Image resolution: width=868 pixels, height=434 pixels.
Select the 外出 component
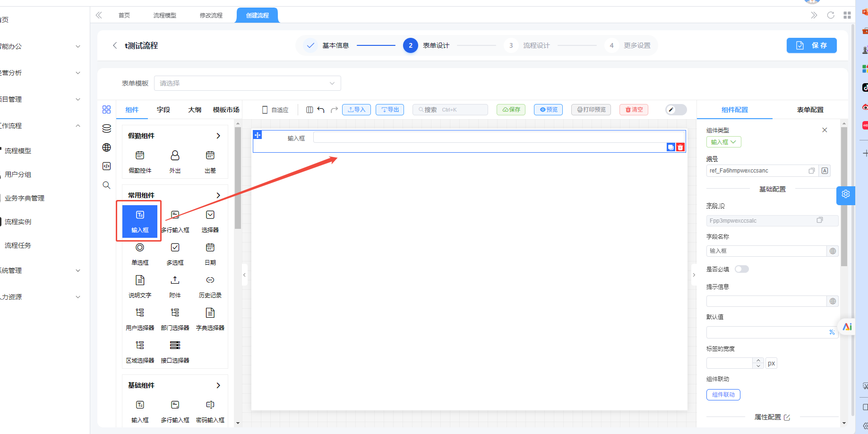coord(175,162)
